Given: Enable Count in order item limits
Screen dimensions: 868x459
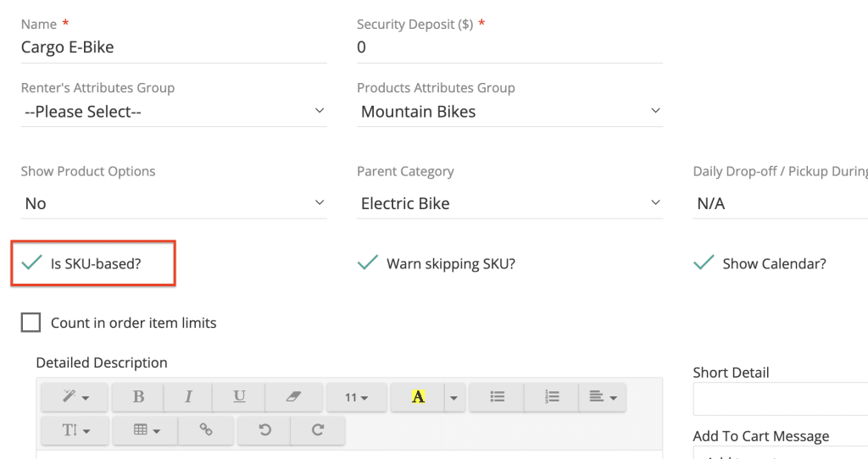Looking at the screenshot, I should (31, 323).
